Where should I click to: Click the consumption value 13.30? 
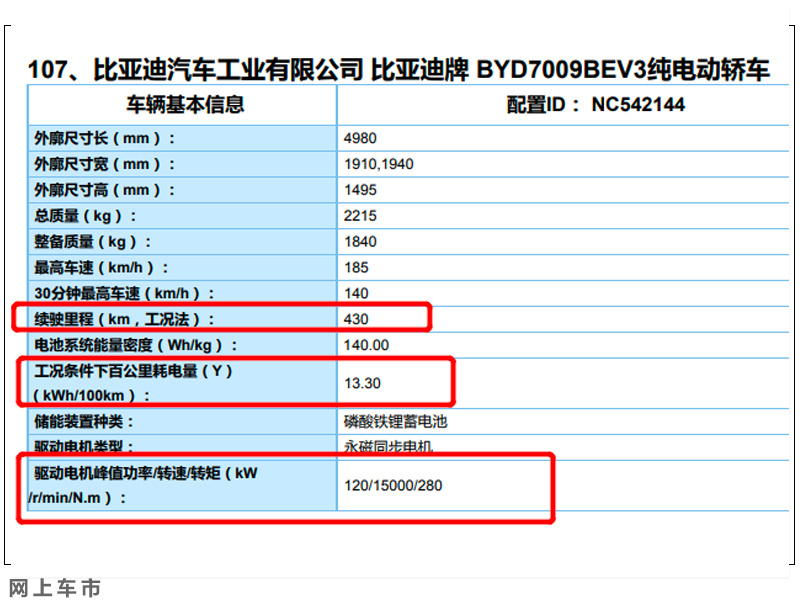click(362, 383)
